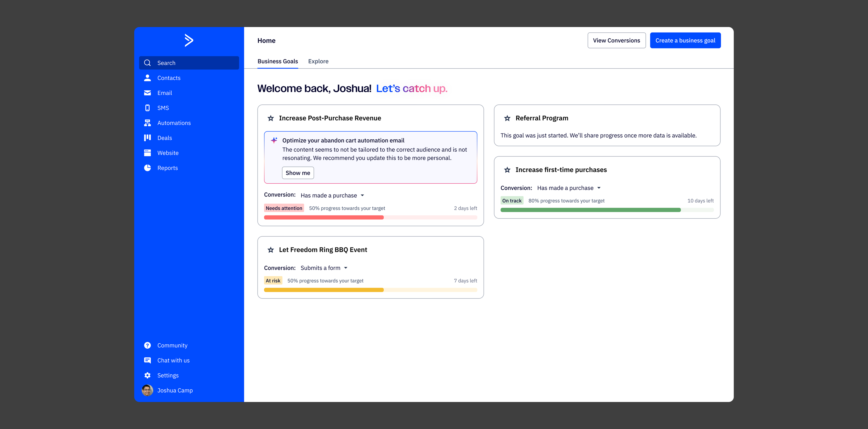Screen dimensions: 868x429
Task: Switch to the Explore tab
Action: coord(318,61)
